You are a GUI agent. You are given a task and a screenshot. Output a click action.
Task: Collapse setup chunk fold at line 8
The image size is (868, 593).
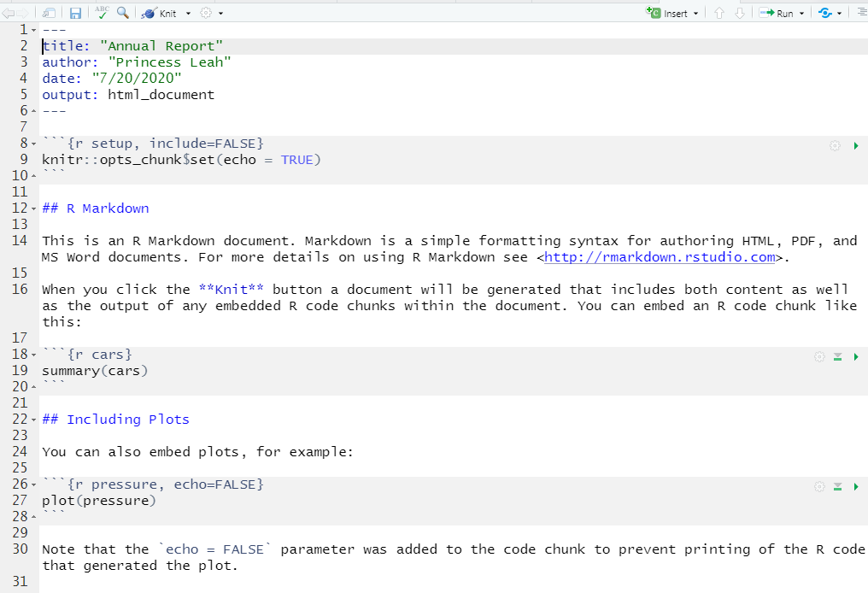34,144
